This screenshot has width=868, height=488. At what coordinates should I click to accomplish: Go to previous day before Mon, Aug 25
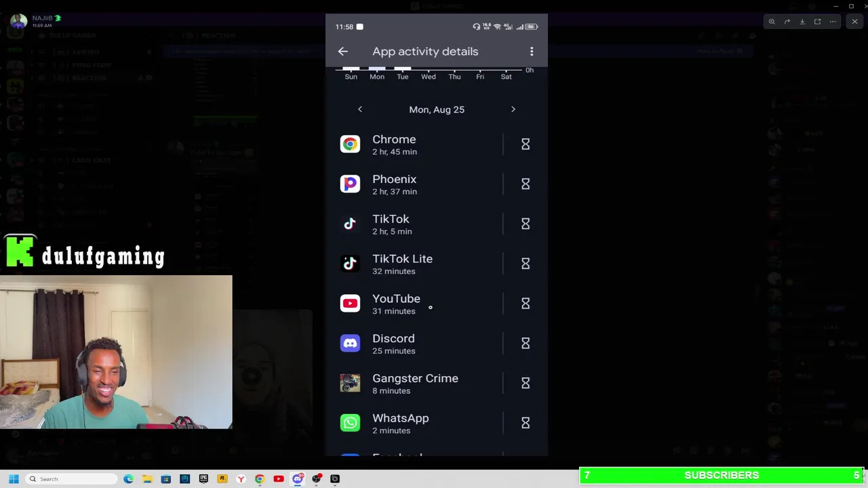pyautogui.click(x=360, y=109)
